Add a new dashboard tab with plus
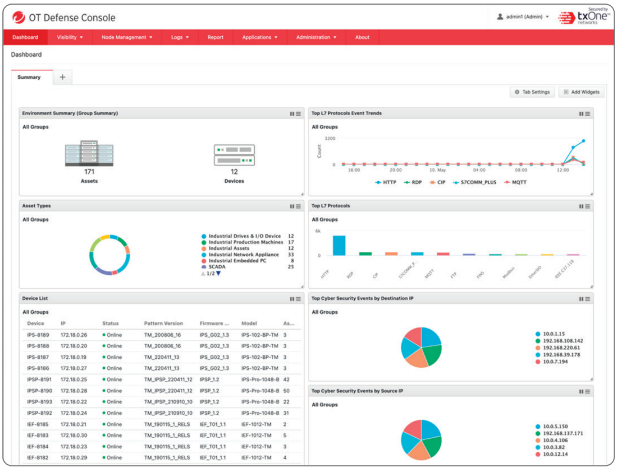 [62, 77]
